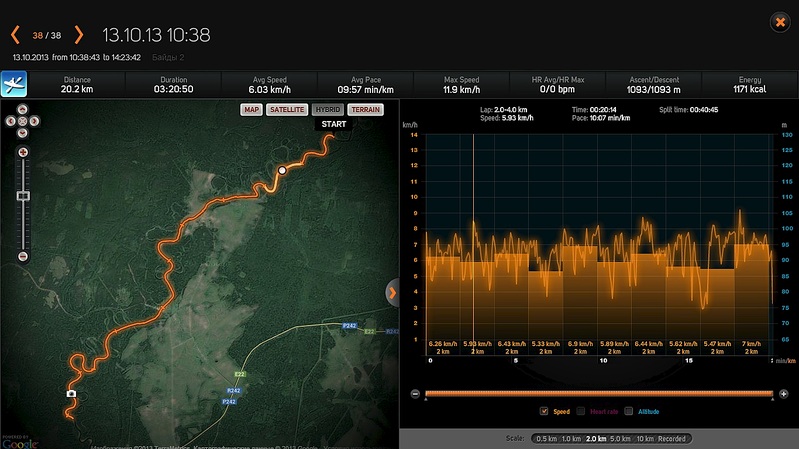This screenshot has width=799, height=449.
Task: Click the map zoom slider handle
Action: click(23, 196)
